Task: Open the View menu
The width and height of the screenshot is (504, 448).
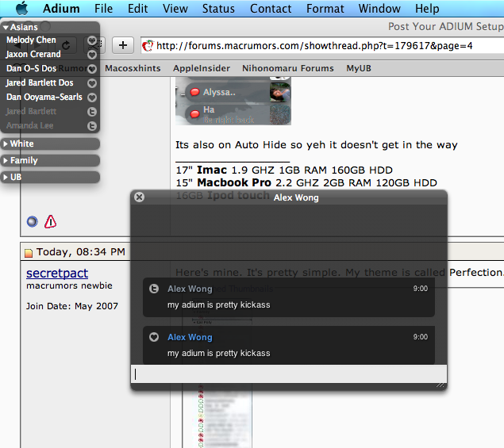Action: click(x=175, y=9)
